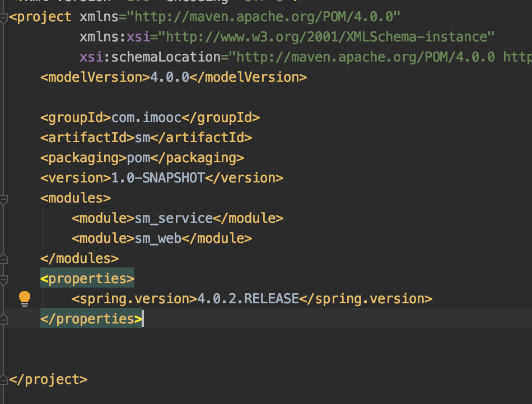Click the packaging value pom
This screenshot has width=532, height=404.
[138, 158]
